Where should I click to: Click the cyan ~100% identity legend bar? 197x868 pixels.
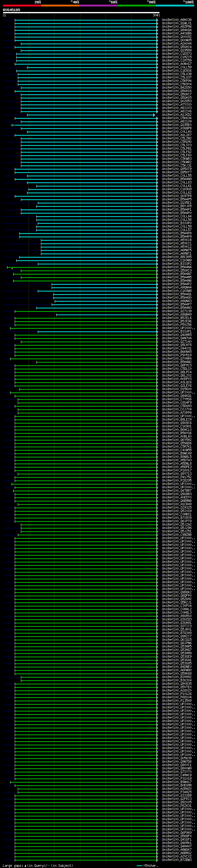tap(175, 6)
